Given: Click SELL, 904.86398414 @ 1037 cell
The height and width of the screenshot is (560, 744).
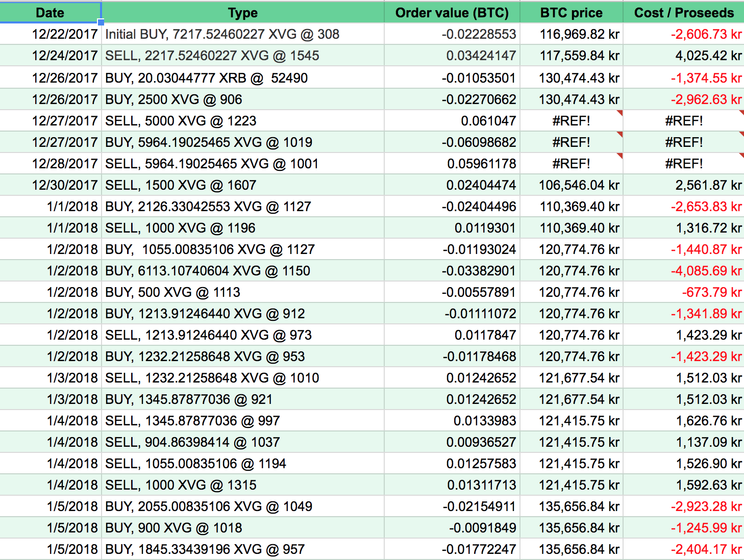Looking at the screenshot, I should [243, 442].
